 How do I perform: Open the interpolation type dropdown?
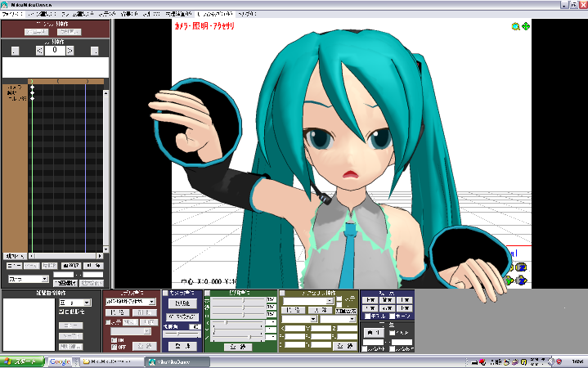75,303
